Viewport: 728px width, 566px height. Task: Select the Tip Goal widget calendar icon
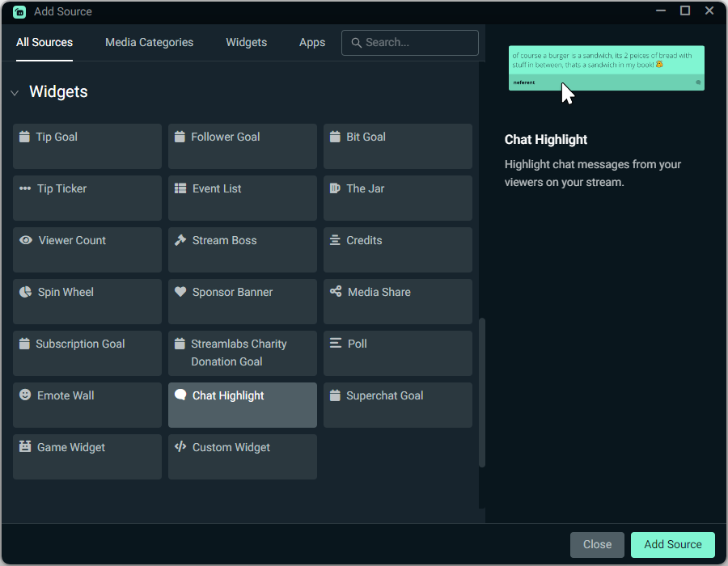[x=24, y=137]
